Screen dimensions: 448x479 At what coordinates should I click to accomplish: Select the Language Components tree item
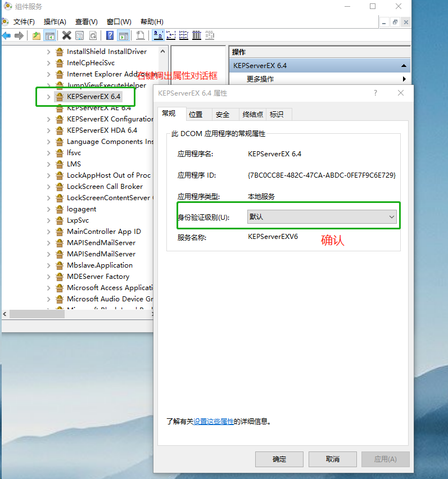click(110, 142)
